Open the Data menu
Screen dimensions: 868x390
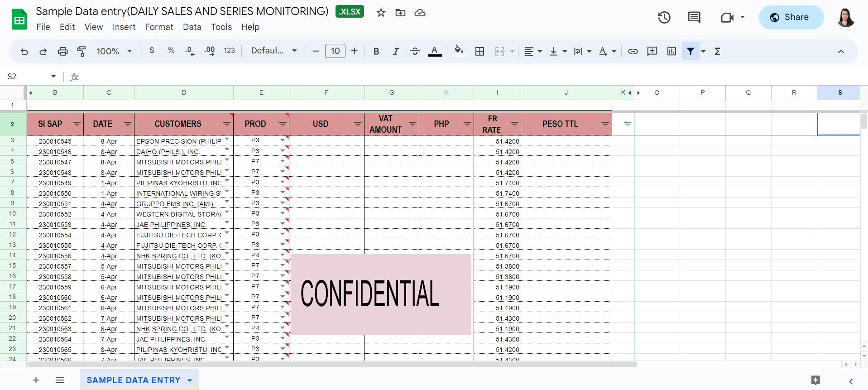click(x=192, y=27)
